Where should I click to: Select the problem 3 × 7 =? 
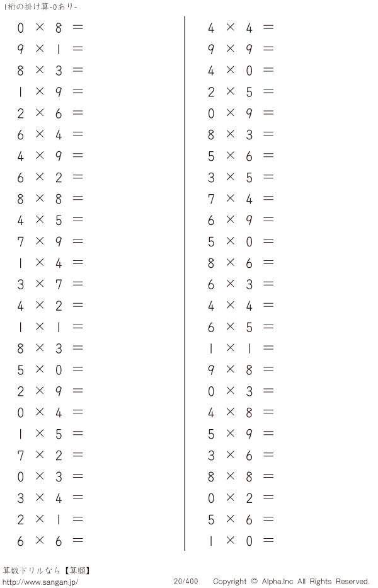tap(50, 284)
